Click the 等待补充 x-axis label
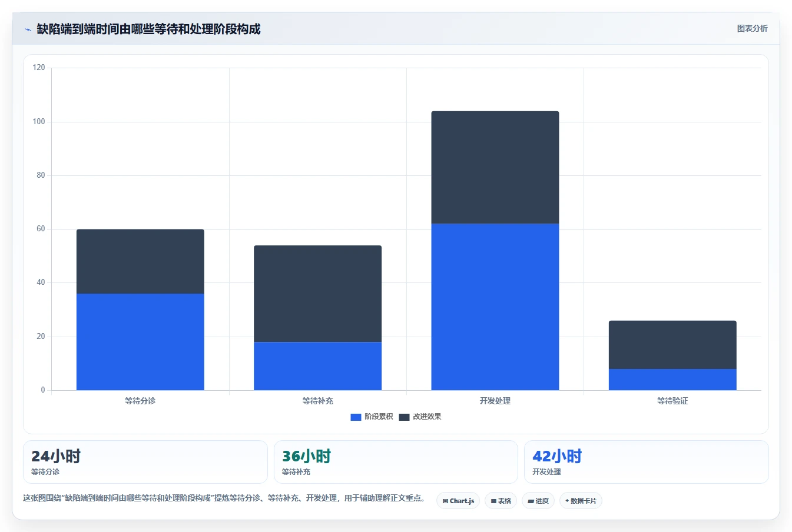 (317, 401)
